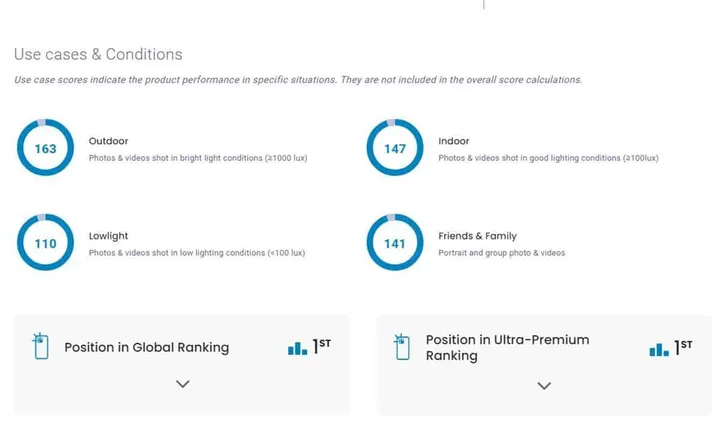Click the 1ST rank in Global Ranking card
The image size is (720, 436).
click(x=322, y=346)
